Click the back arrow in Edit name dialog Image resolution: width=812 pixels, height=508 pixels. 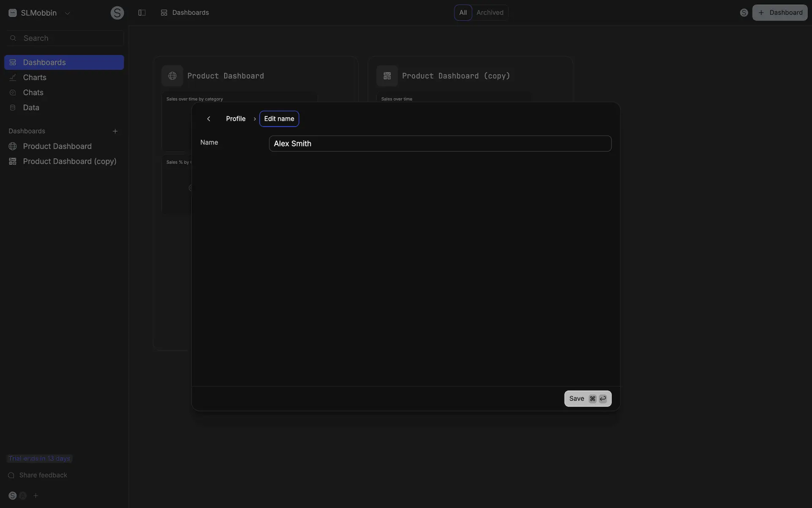(208, 119)
